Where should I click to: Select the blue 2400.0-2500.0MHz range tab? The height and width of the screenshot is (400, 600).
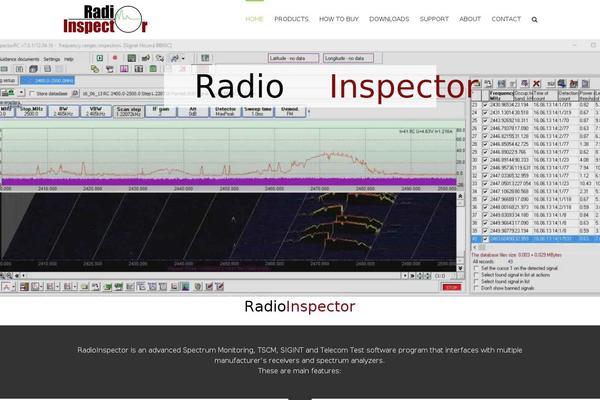pos(48,81)
